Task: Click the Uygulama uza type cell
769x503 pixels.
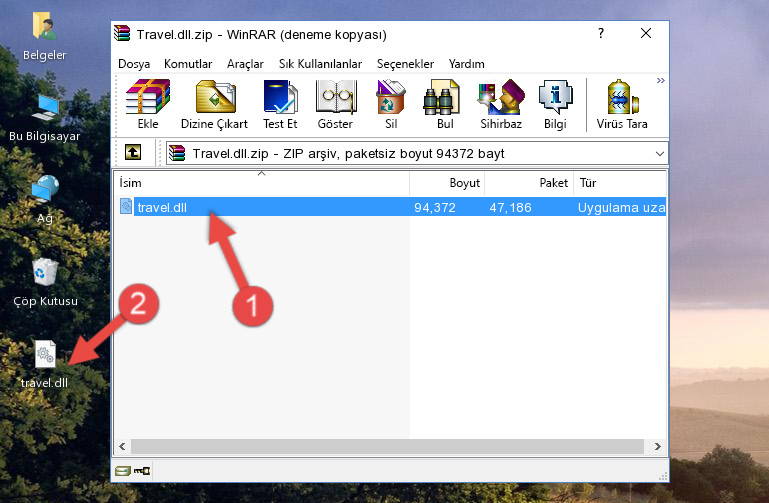Action: coord(621,208)
